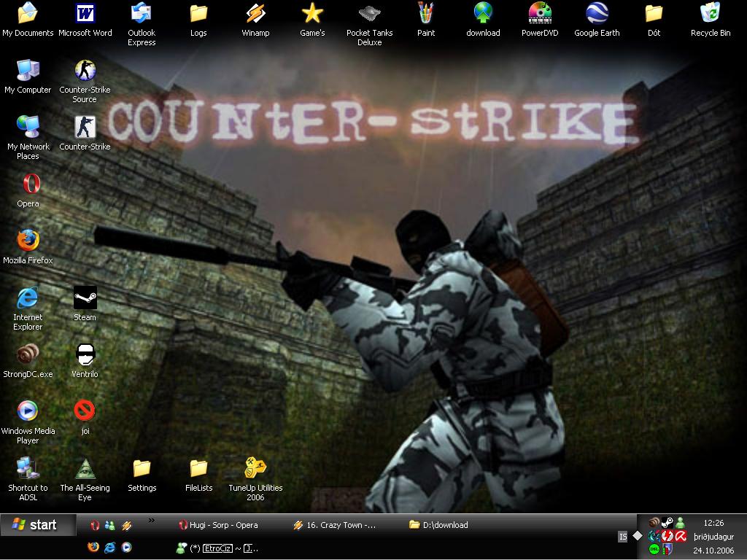This screenshot has height=560, width=747.
Task: Open the My Documents desktop icon
Action: tap(28, 20)
